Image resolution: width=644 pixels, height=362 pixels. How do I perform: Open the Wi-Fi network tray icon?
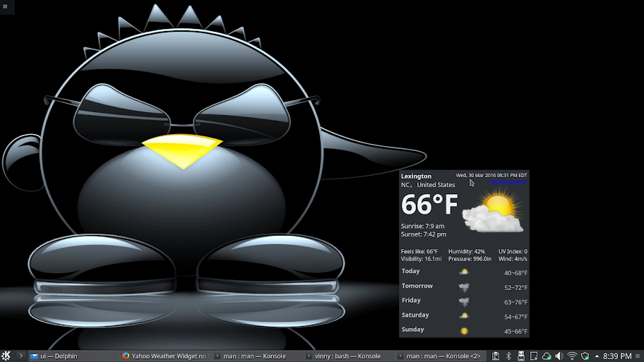point(572,356)
